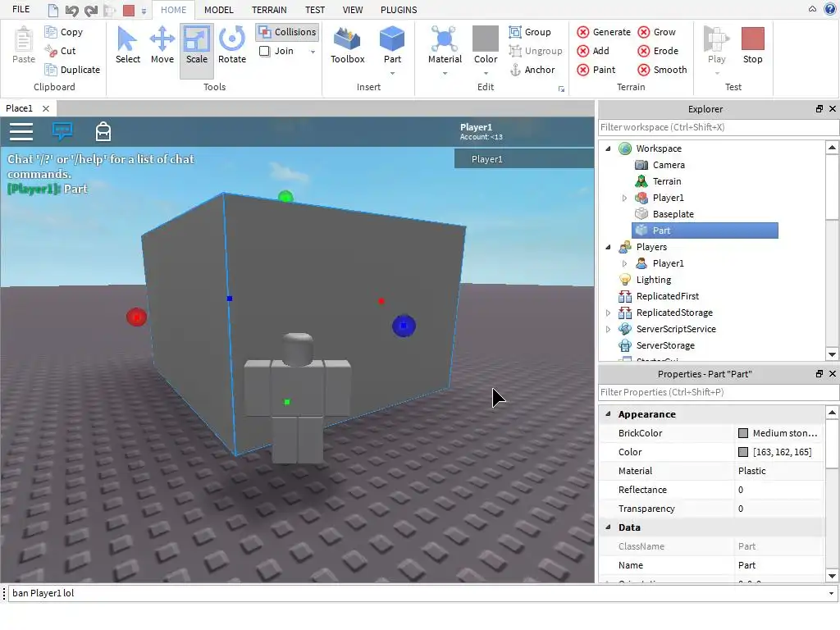
Task: Click the Filter Properties search field
Action: pyautogui.click(x=718, y=392)
